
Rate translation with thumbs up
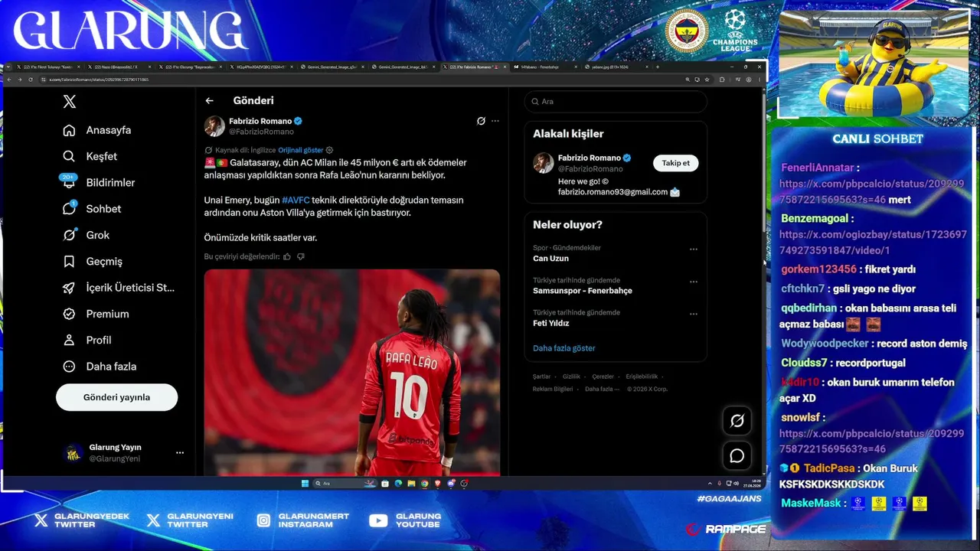[x=287, y=256]
